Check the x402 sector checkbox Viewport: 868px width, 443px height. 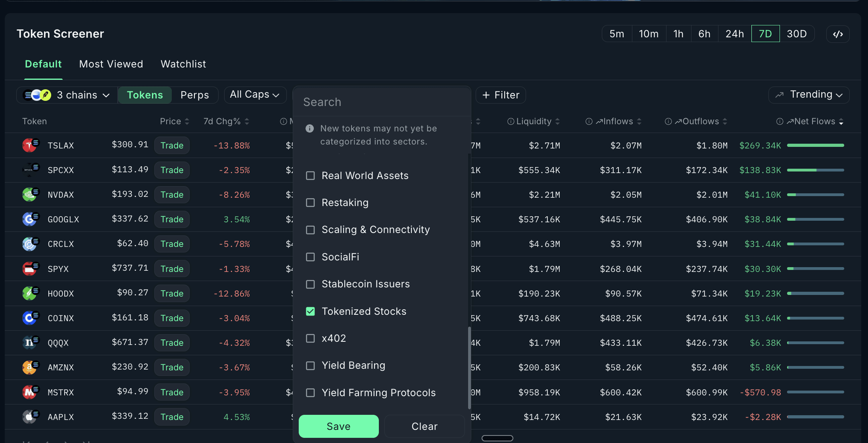tap(311, 338)
